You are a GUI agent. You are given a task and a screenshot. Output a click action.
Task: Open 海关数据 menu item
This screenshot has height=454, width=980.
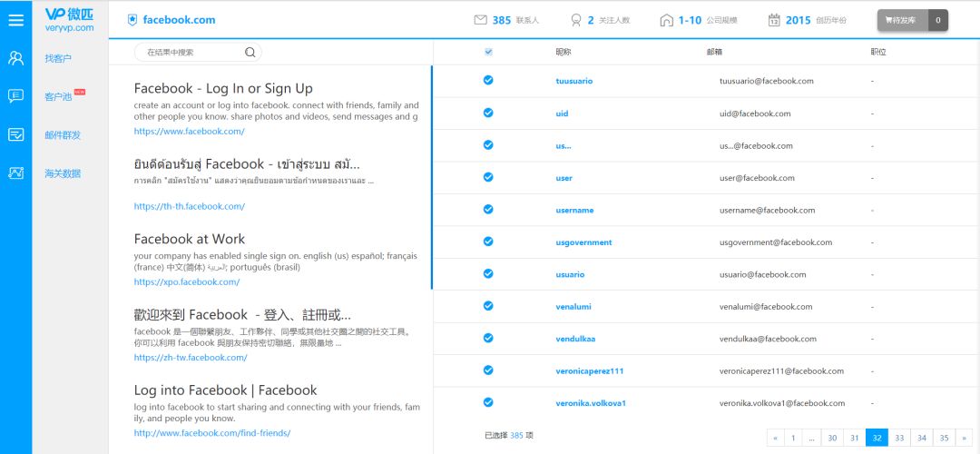pyautogui.click(x=63, y=173)
